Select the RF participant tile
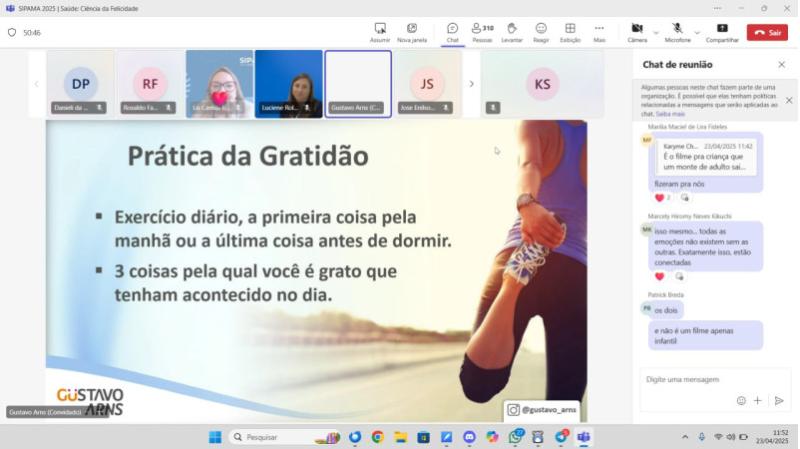This screenshot has width=800, height=449. point(149,84)
